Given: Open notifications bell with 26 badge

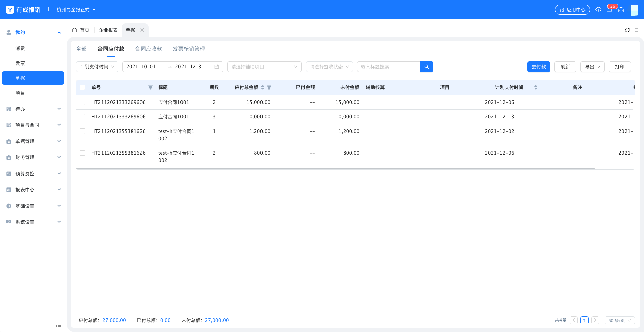Looking at the screenshot, I should coord(610,10).
